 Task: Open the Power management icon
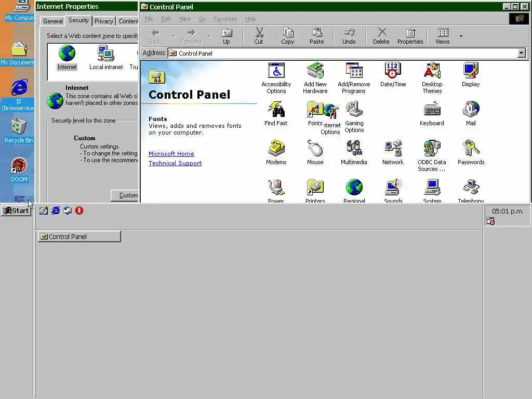[x=276, y=191]
